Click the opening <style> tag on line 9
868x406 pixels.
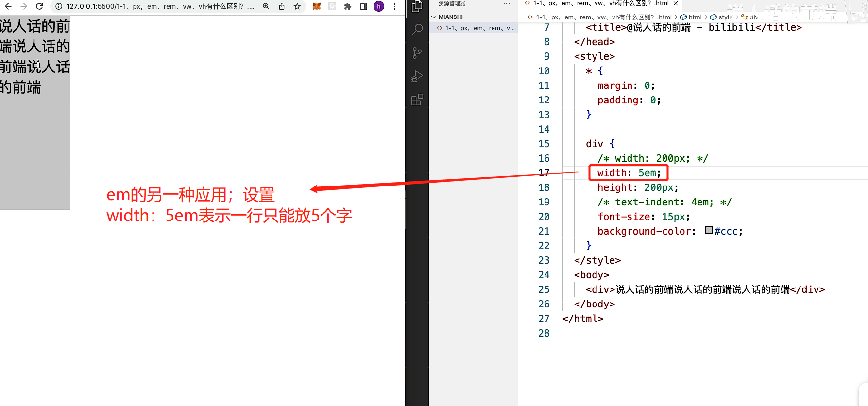[595, 56]
